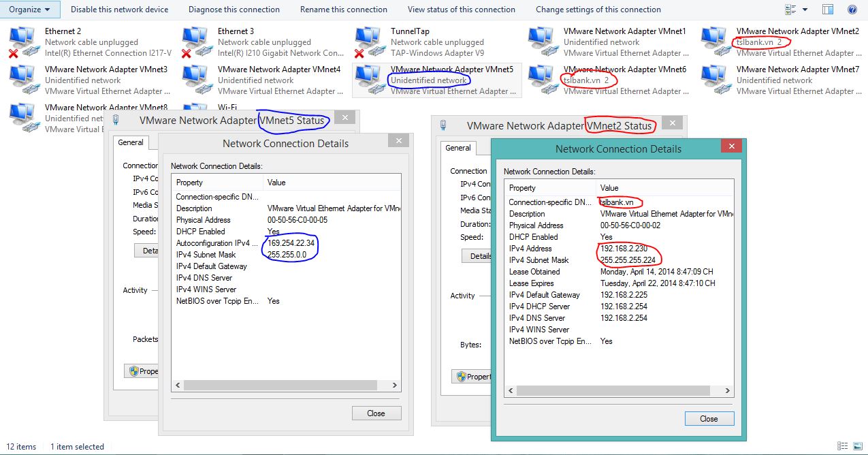The height and width of the screenshot is (455, 868).
Task: Open Help via the blue question icon
Action: 852,10
